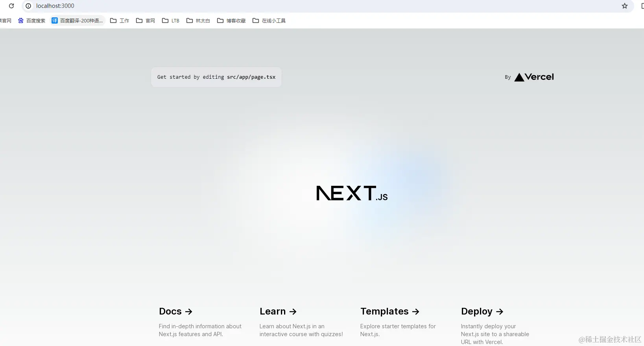The image size is (644, 346).
Task: Open the 博客收藏 bookmark folder
Action: pos(231,20)
